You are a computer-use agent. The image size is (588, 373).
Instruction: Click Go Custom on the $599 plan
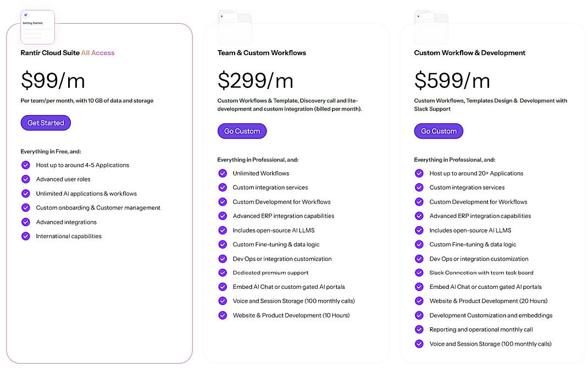pos(438,131)
